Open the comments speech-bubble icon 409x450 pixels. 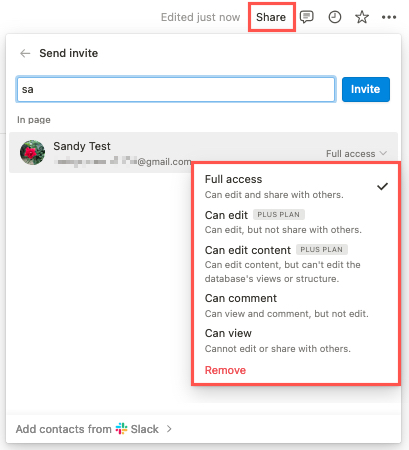click(x=306, y=17)
